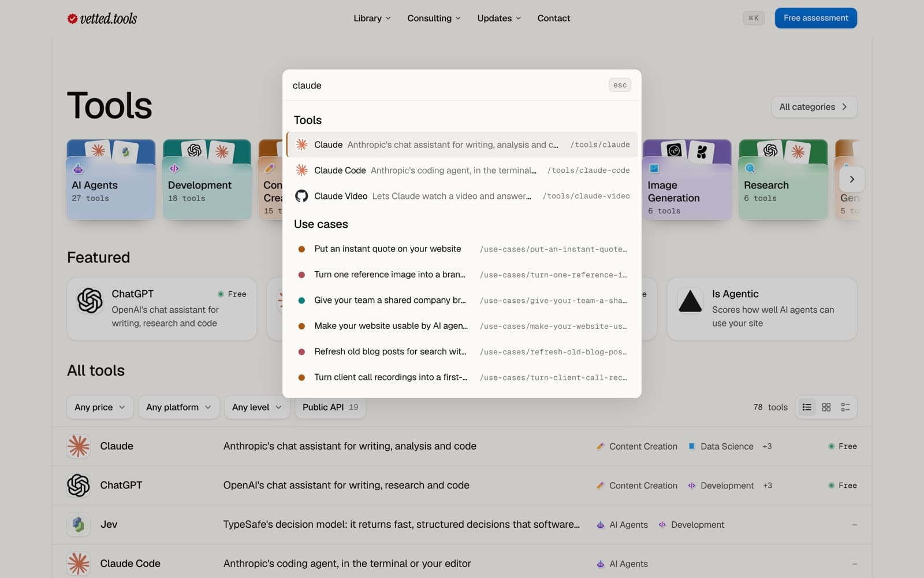This screenshot has width=924, height=578.
Task: Switch to list view
Action: pyautogui.click(x=807, y=407)
